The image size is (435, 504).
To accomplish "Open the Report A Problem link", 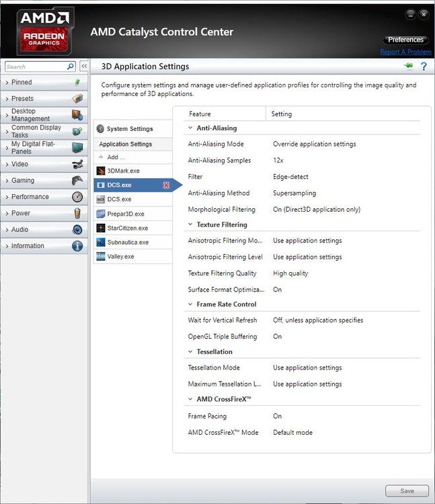I will click(405, 52).
